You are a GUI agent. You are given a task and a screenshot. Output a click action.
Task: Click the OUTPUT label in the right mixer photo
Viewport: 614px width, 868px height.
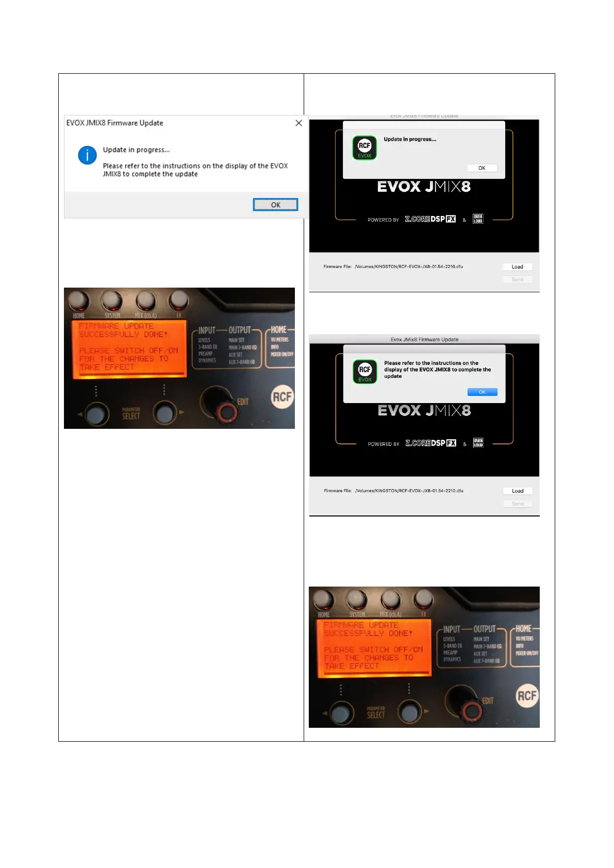tap(485, 629)
